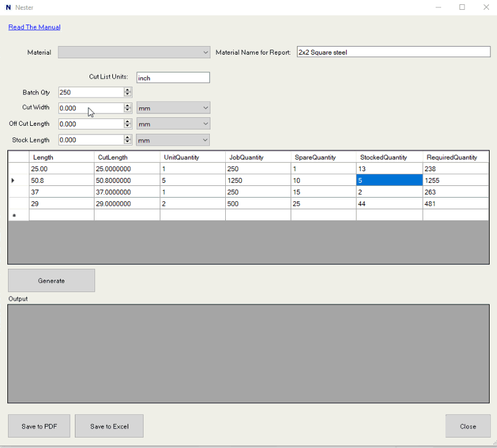
Task: Select the SpareQuantity cell 10
Action: (323, 180)
